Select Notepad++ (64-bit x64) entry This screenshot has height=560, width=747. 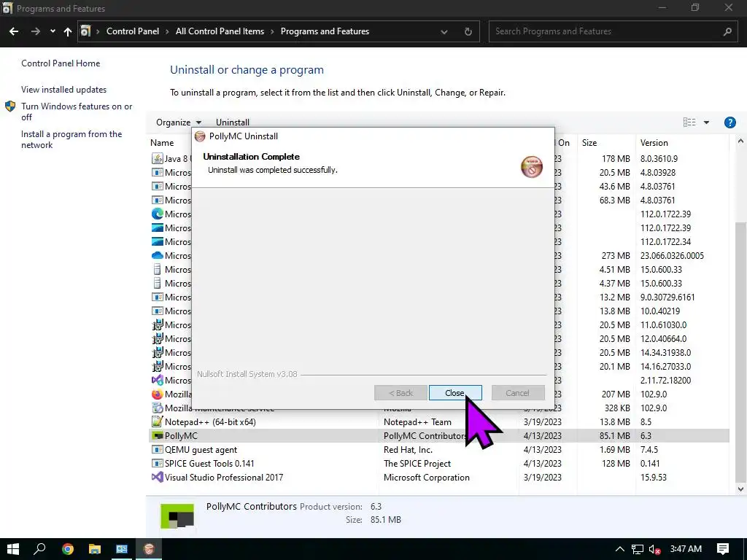[210, 422]
